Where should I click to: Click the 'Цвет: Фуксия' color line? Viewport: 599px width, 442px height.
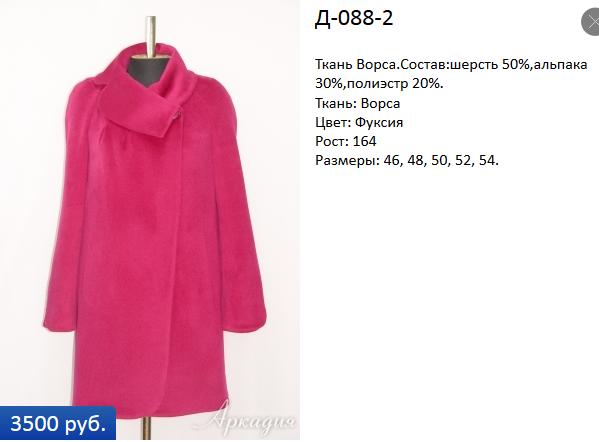tap(359, 122)
